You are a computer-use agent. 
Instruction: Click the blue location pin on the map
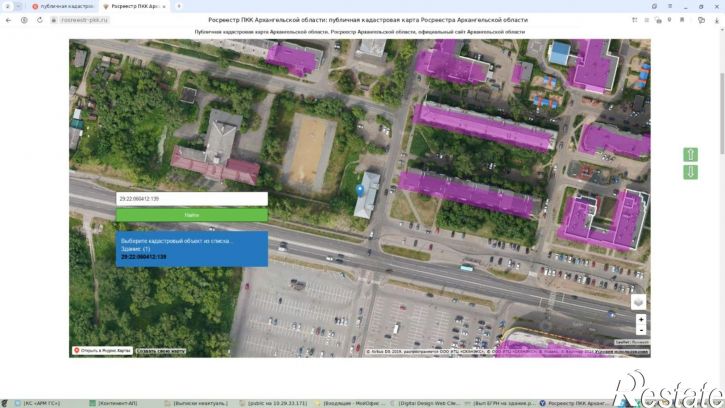(360, 190)
